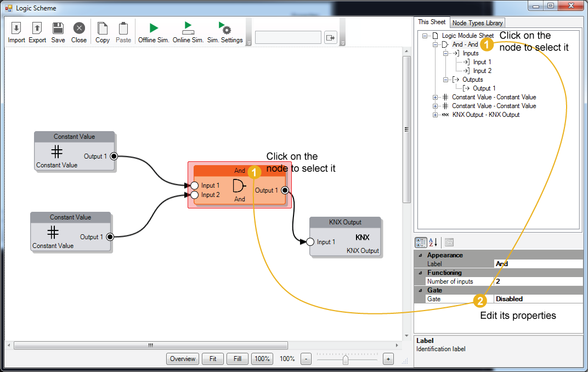This screenshot has width=588, height=372.
Task: Expand the KNX Output tree node
Action: (435, 115)
